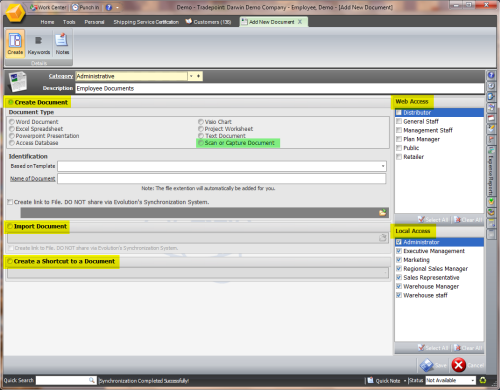The height and width of the screenshot is (390, 500).
Task: Click Clear All under Web Access
Action: click(x=468, y=220)
